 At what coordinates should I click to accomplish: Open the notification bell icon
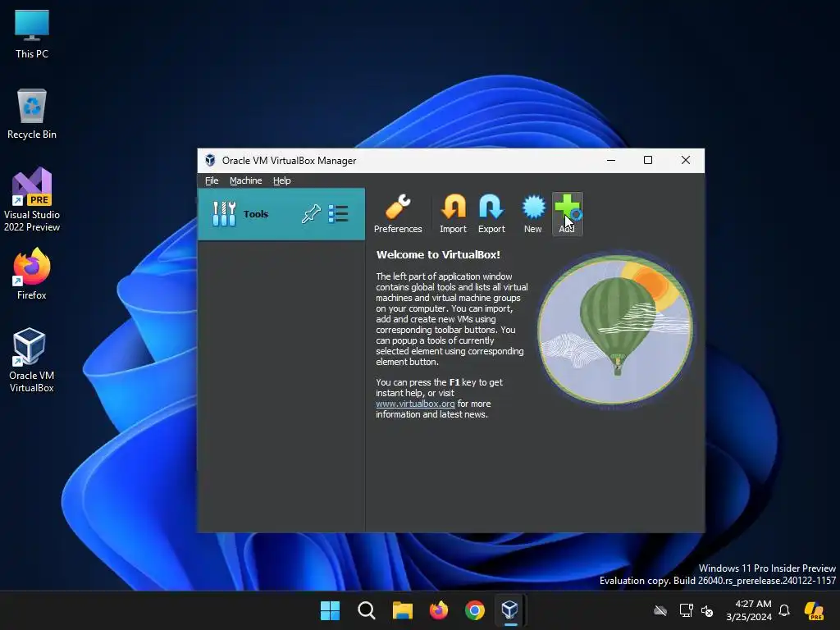pos(784,610)
